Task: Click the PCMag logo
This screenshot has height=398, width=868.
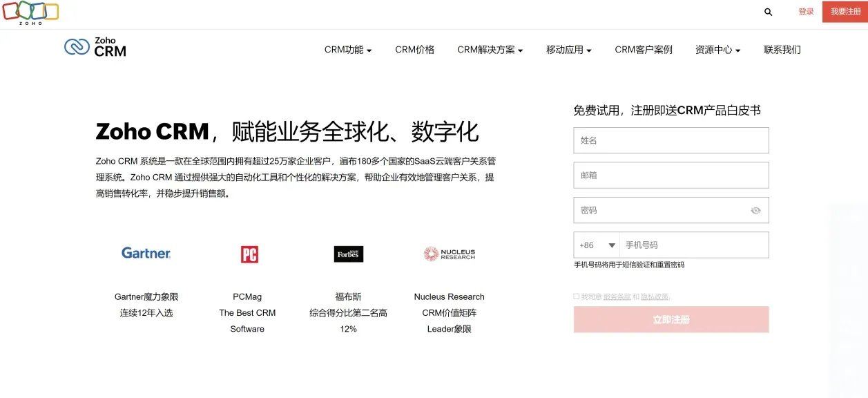Action: point(249,254)
